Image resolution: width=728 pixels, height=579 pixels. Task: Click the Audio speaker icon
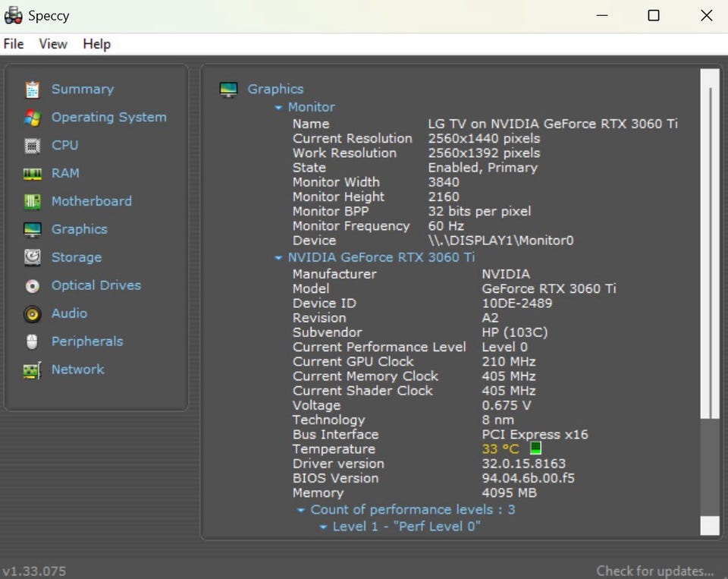[32, 314]
